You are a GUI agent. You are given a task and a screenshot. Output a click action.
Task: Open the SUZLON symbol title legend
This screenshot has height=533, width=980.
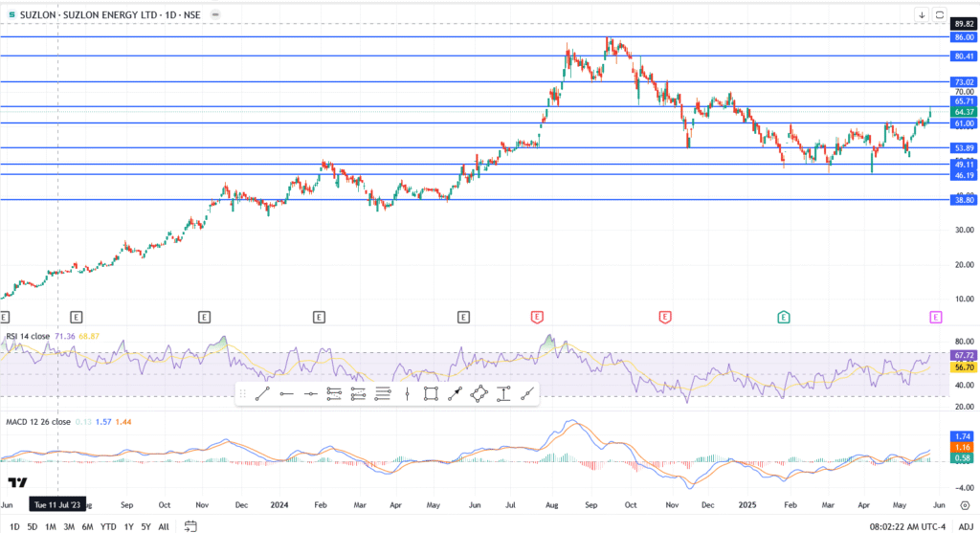(x=107, y=15)
